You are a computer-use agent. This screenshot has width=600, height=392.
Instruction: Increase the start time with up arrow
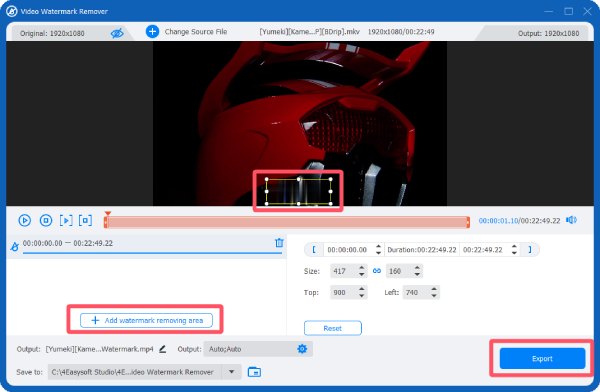(x=378, y=247)
